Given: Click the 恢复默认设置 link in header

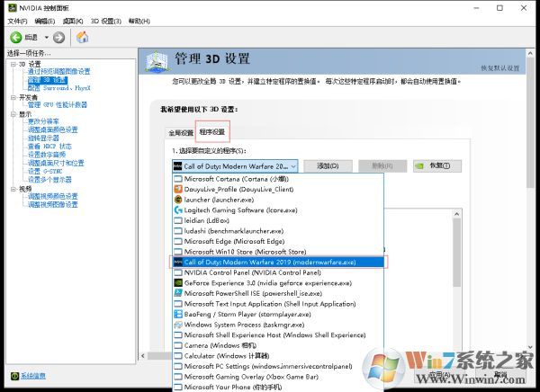Looking at the screenshot, I should tap(500, 68).
